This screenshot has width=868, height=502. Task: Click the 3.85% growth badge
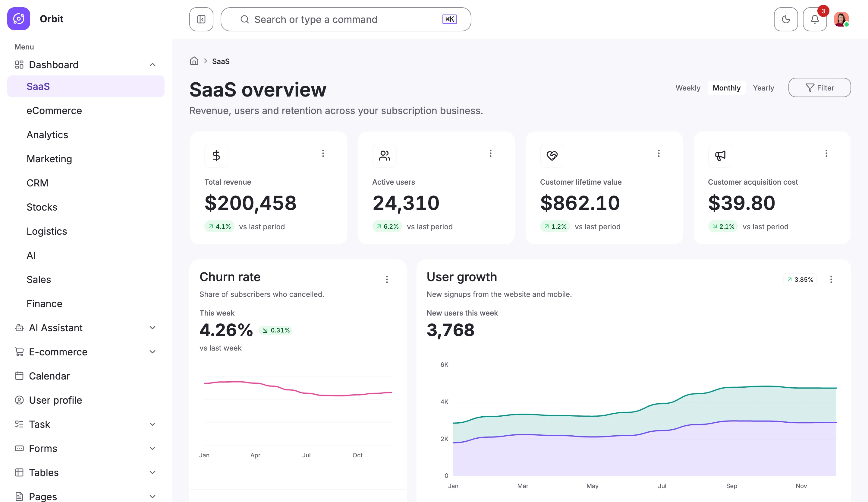click(800, 279)
